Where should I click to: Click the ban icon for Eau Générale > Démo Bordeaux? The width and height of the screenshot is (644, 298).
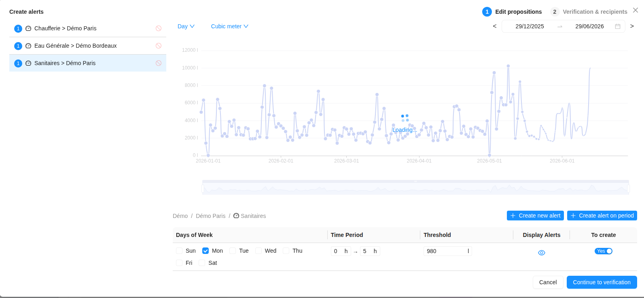(x=159, y=46)
